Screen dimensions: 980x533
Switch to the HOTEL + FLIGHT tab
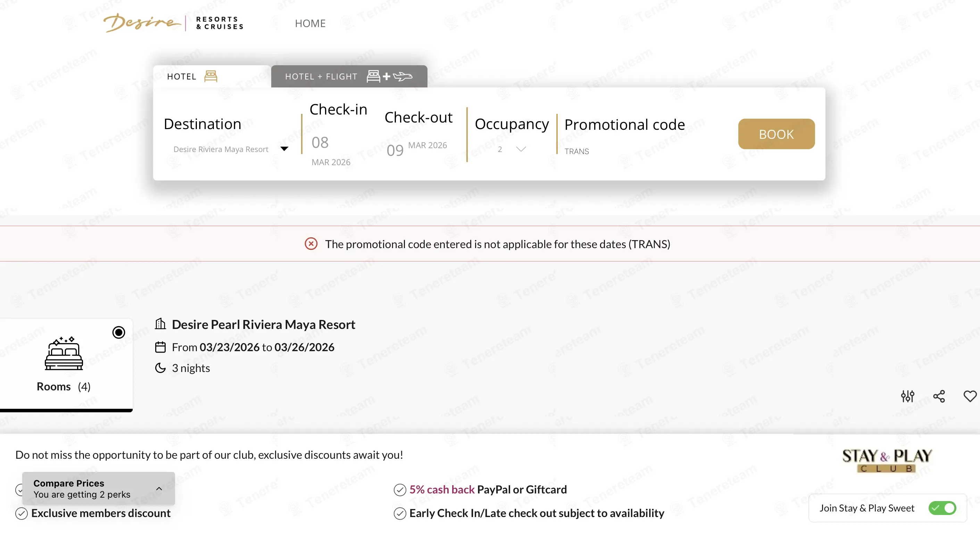coord(349,76)
